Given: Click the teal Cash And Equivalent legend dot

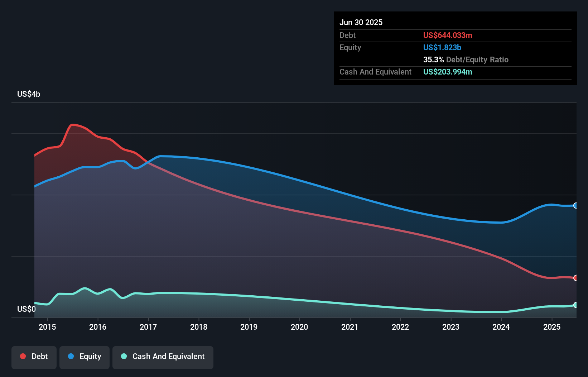Looking at the screenshot, I should click(x=124, y=356).
